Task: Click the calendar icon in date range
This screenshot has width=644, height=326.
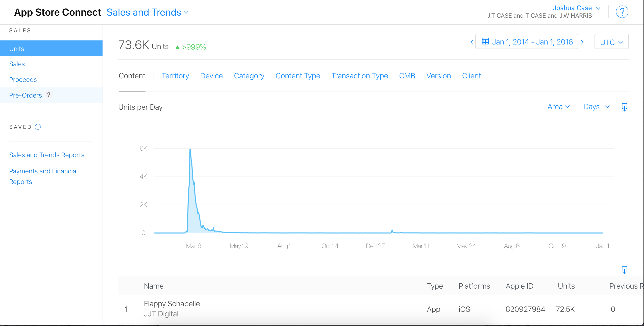Action: 485,41
